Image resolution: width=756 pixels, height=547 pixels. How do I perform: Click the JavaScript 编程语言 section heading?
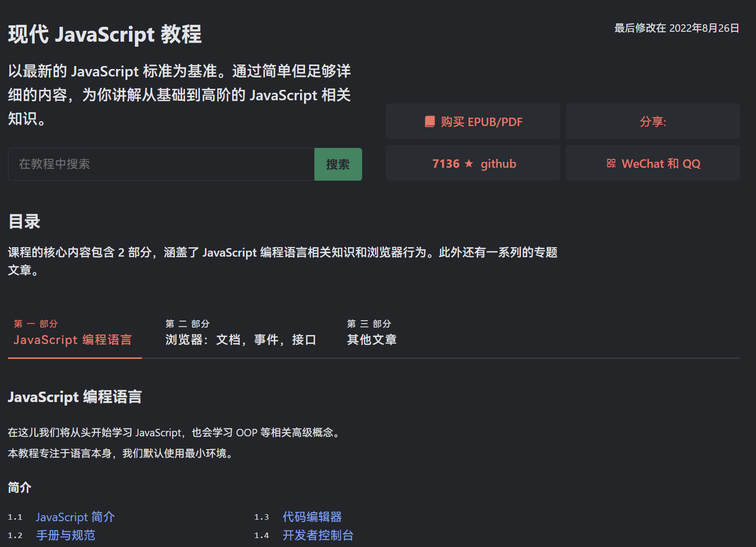[74, 397]
